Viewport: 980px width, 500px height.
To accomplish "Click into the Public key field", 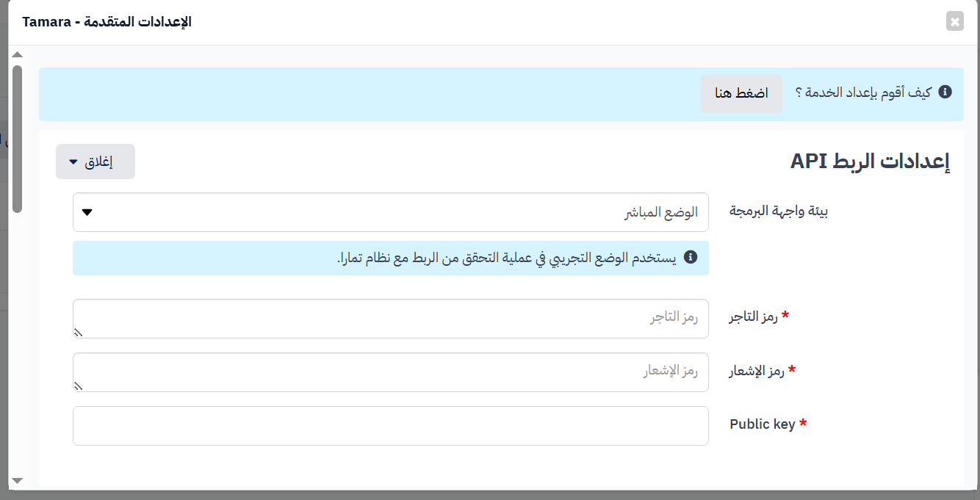I will click(391, 426).
